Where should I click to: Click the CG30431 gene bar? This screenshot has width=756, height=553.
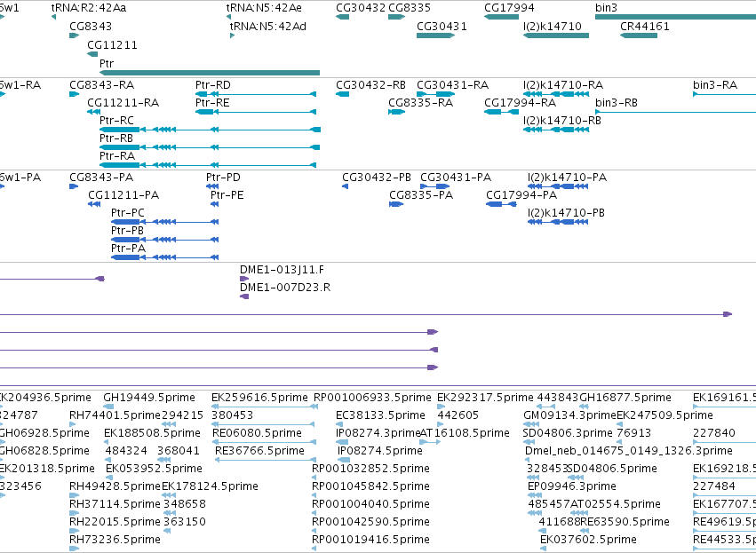tap(436, 36)
